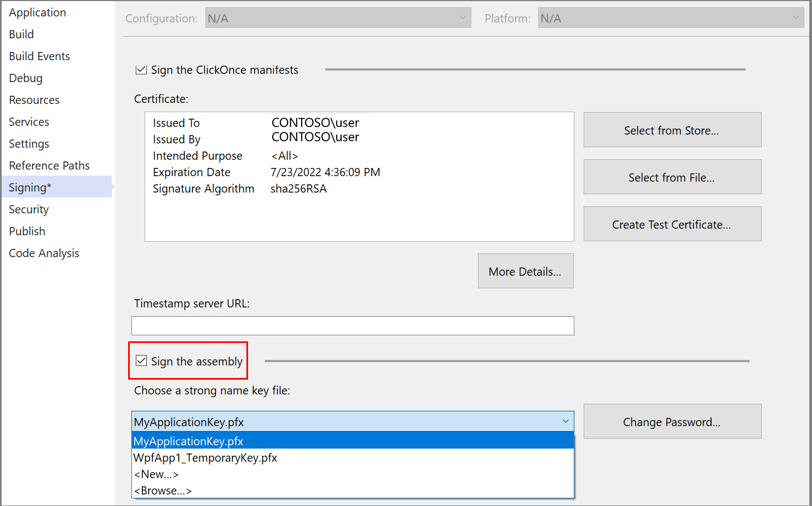Select the <New...> key file option

(353, 474)
